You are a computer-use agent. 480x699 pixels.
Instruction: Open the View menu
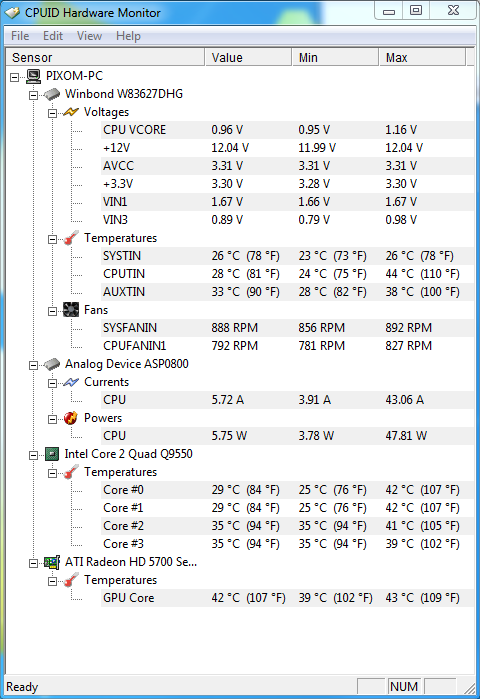pos(89,36)
